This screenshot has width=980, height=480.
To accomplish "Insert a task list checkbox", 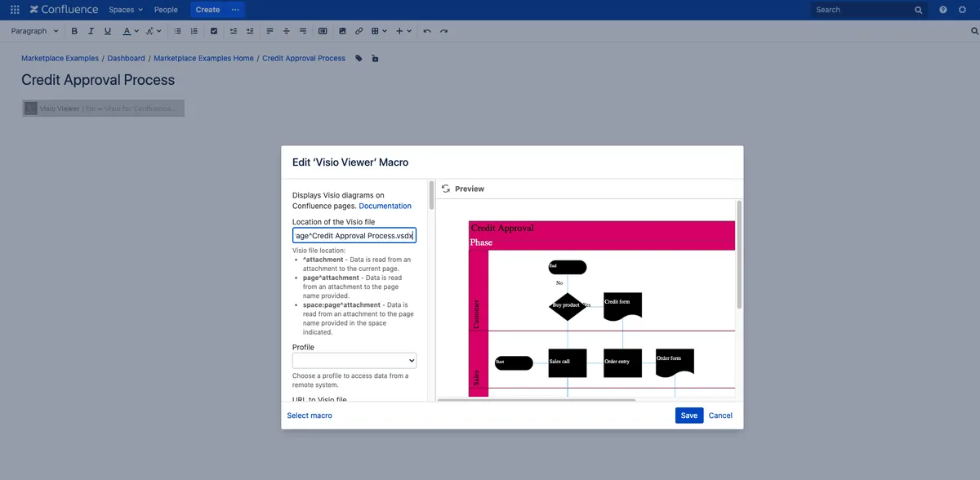I will tap(214, 31).
